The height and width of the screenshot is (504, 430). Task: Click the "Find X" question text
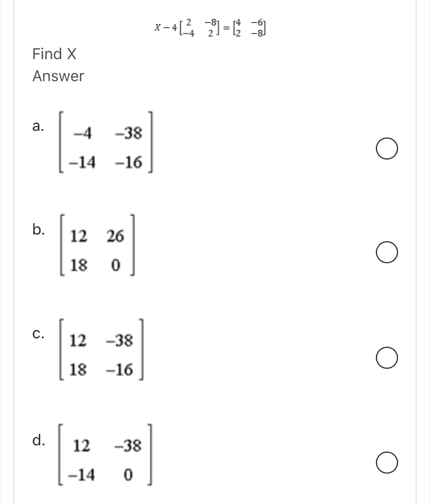55,54
